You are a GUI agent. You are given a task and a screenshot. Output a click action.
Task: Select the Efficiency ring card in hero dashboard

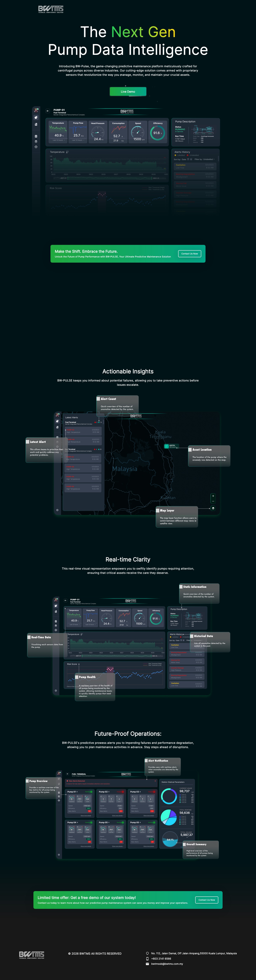coord(158,132)
